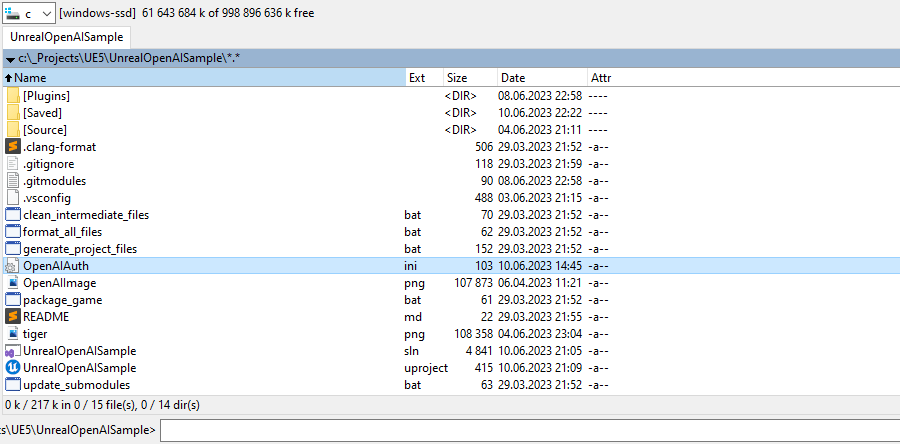The height and width of the screenshot is (444, 900).
Task: Click the .gitmodules file icon
Action: pyautogui.click(x=13, y=181)
